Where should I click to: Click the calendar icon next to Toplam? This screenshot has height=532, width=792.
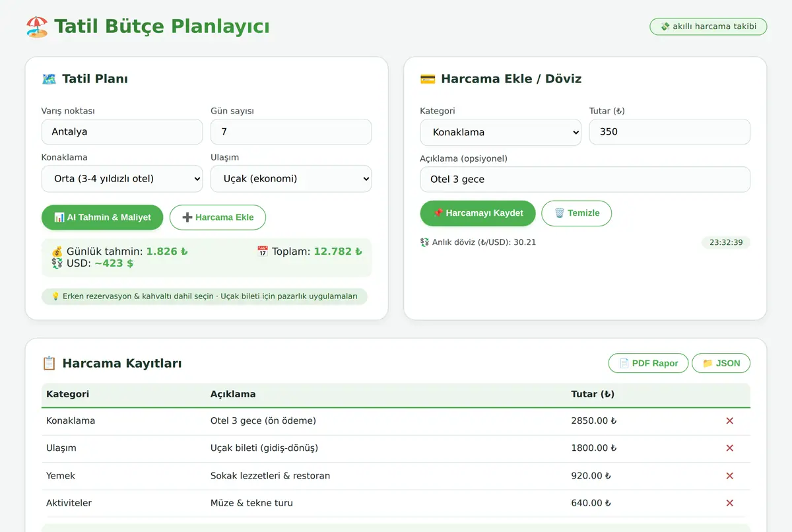[x=263, y=251]
